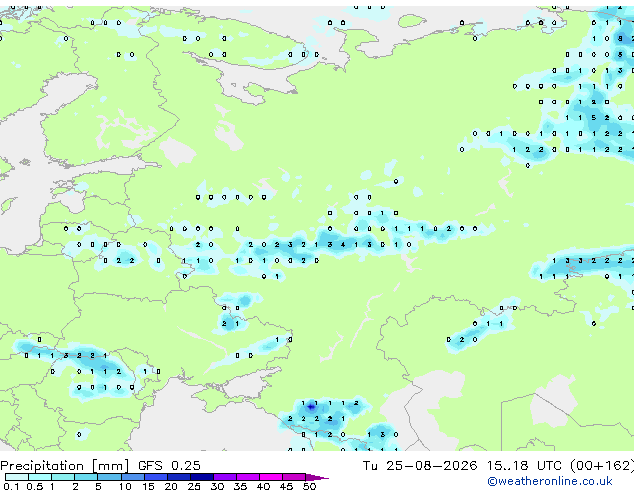Select the 2–5 mm legend color box
Screen dimensions: 634x490
tap(86, 477)
